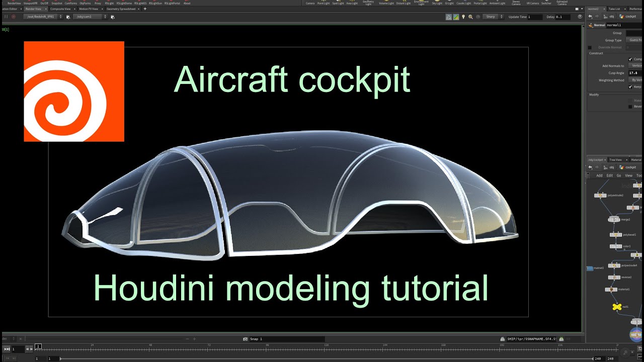The width and height of the screenshot is (644, 362).
Task: Toggle the green image display icon in render toolbar
Action: pyautogui.click(x=456, y=17)
